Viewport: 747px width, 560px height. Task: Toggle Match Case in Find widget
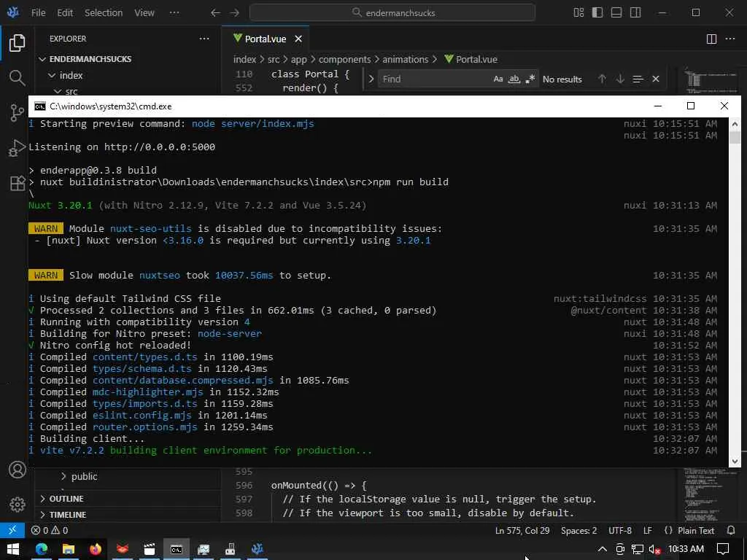pyautogui.click(x=498, y=79)
